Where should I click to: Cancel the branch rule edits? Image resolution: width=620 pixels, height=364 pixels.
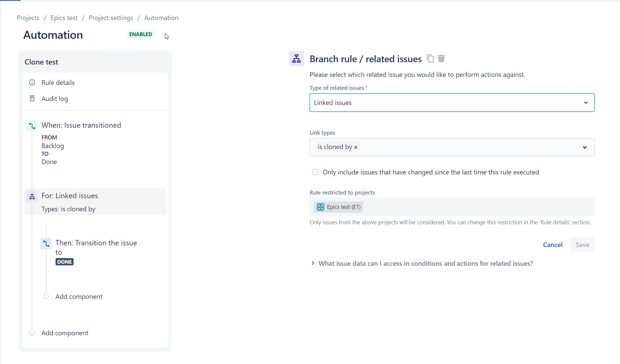(x=553, y=244)
